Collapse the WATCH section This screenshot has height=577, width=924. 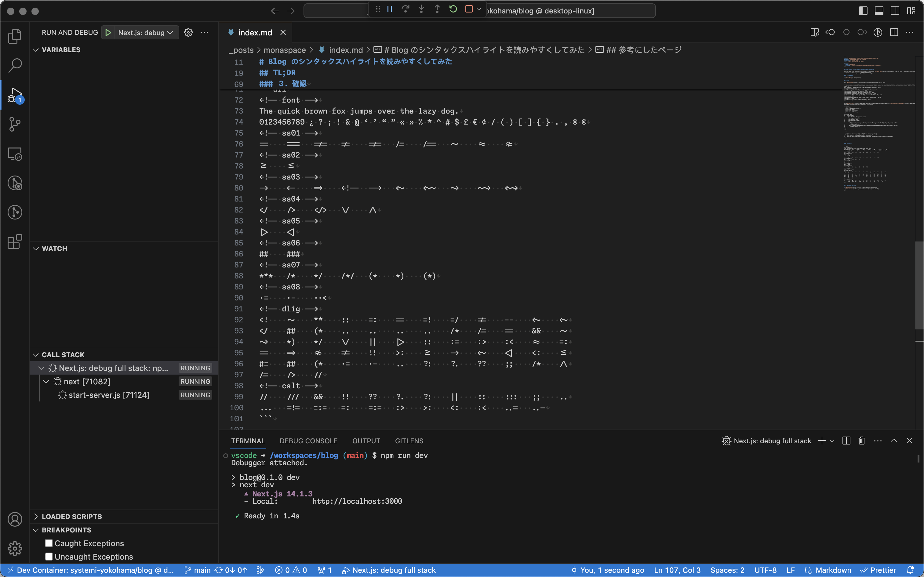click(36, 249)
